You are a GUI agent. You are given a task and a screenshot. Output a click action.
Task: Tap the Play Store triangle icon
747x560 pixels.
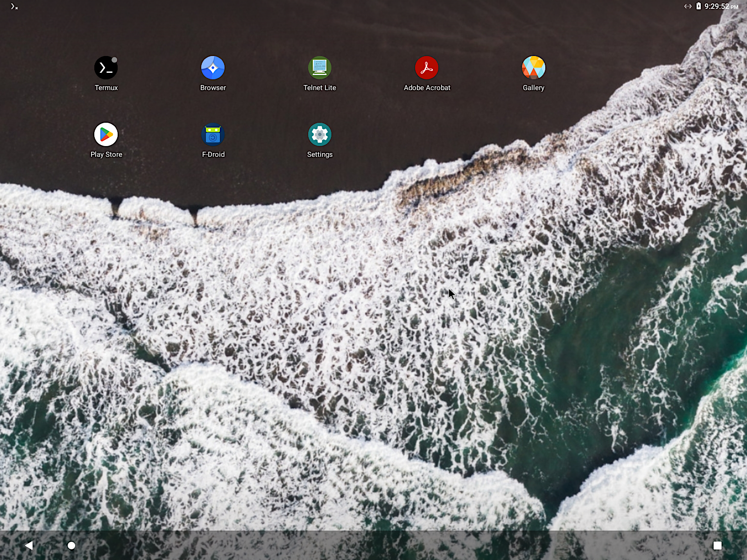(x=106, y=135)
